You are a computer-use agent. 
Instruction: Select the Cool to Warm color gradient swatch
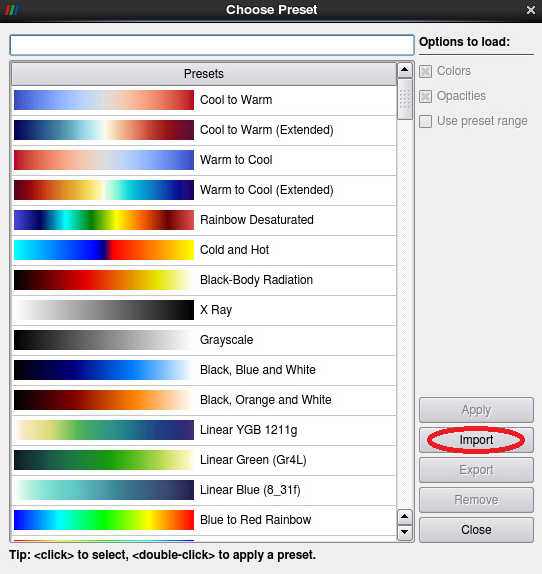(104, 100)
